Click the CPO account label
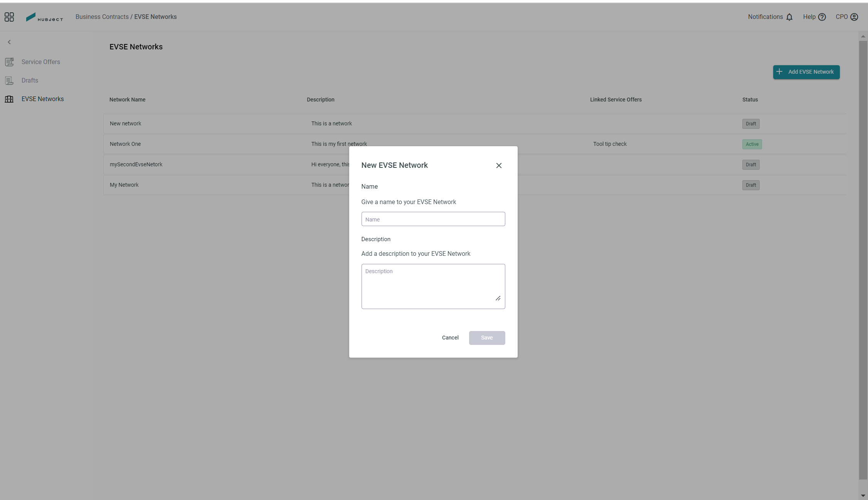The image size is (868, 500). tap(842, 17)
